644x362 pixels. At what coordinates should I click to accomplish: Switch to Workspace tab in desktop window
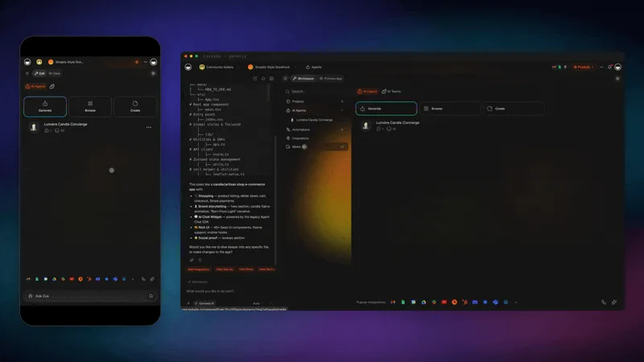click(x=303, y=78)
